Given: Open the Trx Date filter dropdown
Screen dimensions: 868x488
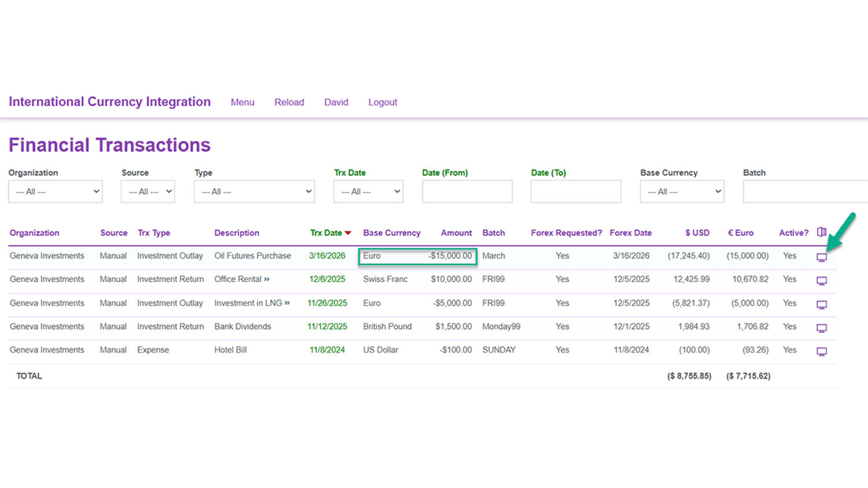Looking at the screenshot, I should [x=368, y=191].
